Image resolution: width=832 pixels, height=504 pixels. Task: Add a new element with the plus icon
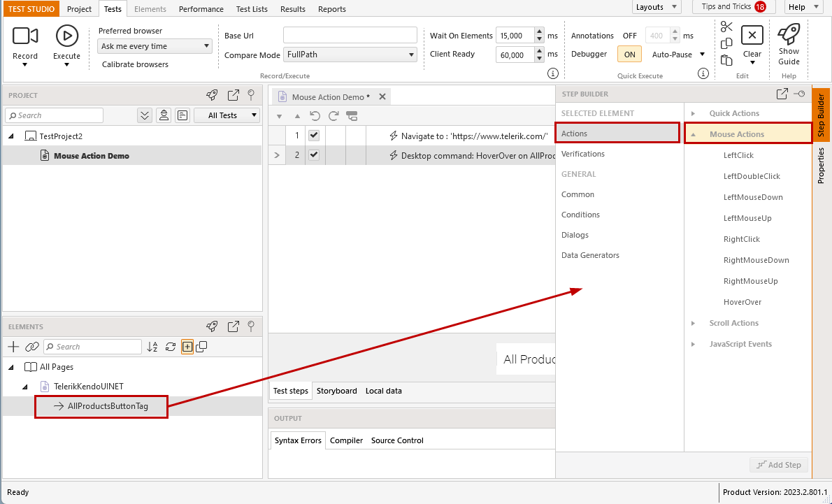click(x=13, y=347)
